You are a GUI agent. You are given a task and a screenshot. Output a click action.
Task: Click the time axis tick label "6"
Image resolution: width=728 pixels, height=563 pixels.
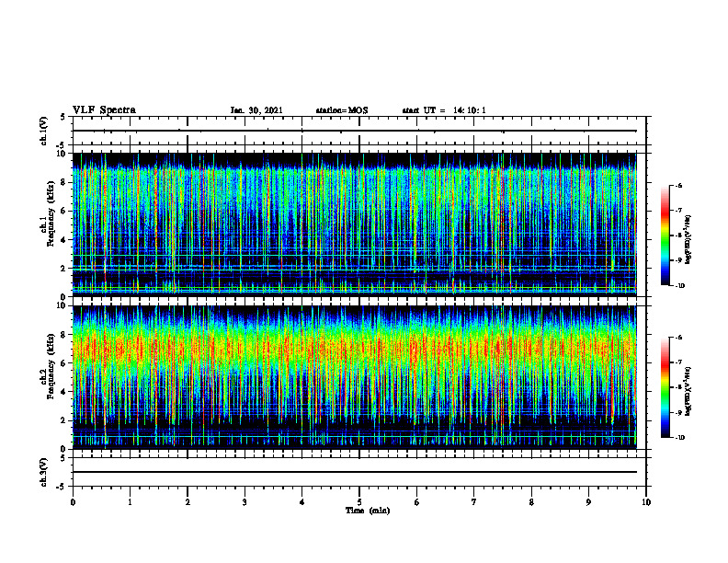pyautogui.click(x=417, y=502)
